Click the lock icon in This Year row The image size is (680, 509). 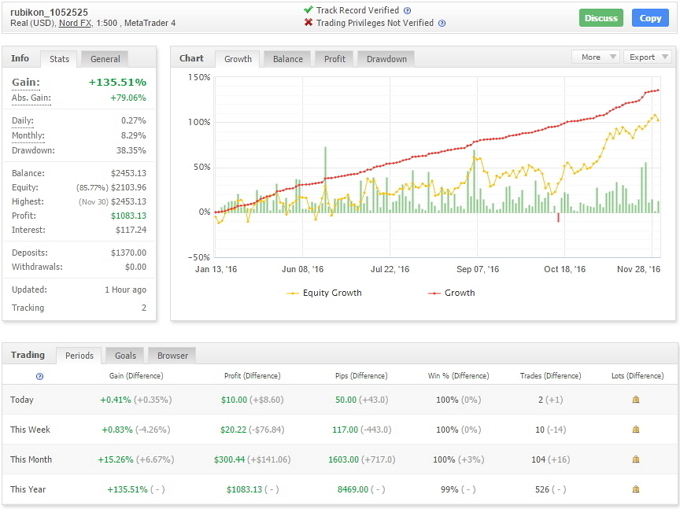[x=636, y=489]
